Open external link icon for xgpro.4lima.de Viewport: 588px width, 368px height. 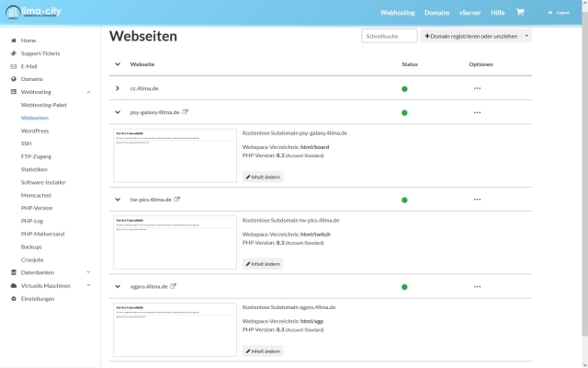coord(173,286)
